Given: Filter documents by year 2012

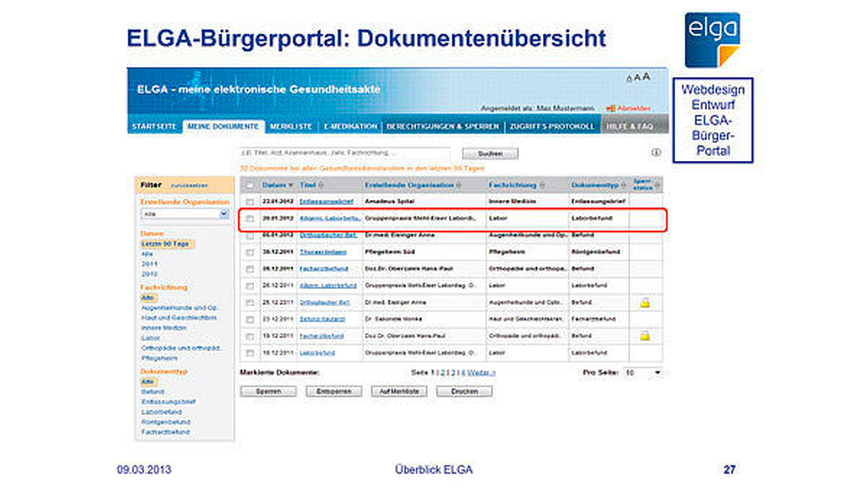Looking at the screenshot, I should (149, 274).
